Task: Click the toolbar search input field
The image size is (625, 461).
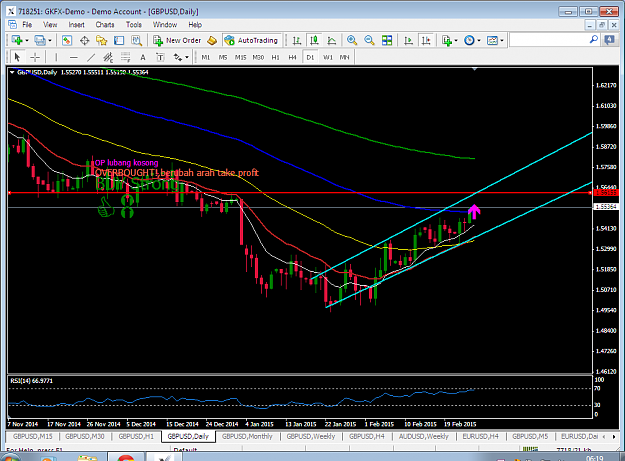Action: [554, 40]
